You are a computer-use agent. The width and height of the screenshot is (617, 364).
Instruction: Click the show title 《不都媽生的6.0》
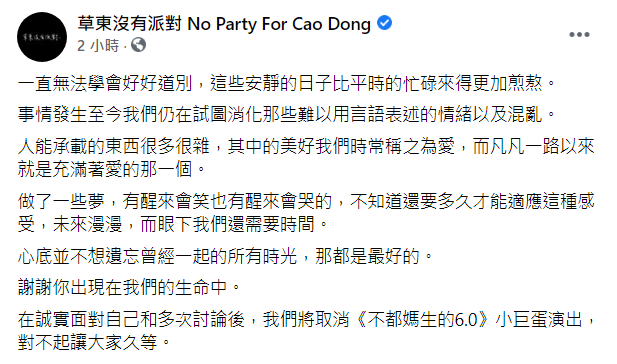[422, 320]
